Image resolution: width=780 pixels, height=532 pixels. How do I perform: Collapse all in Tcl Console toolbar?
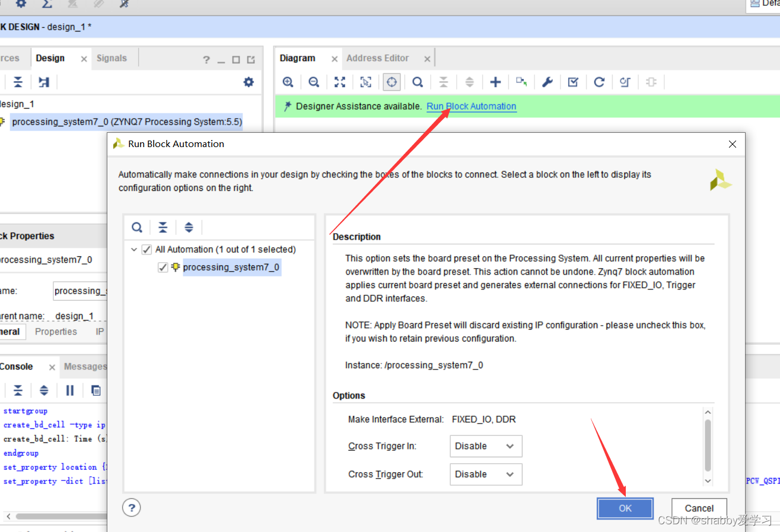pos(18,390)
